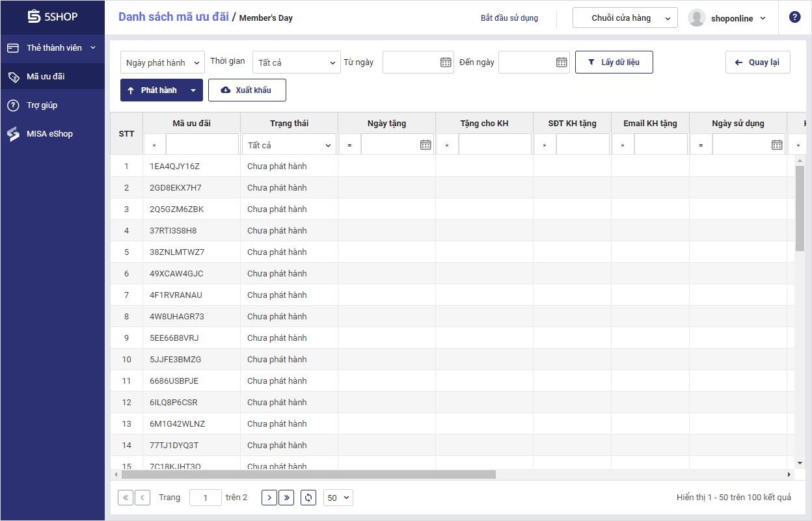Image resolution: width=812 pixels, height=521 pixels.
Task: Select code 2Q5GZM6ZBK
Action: tap(176, 209)
